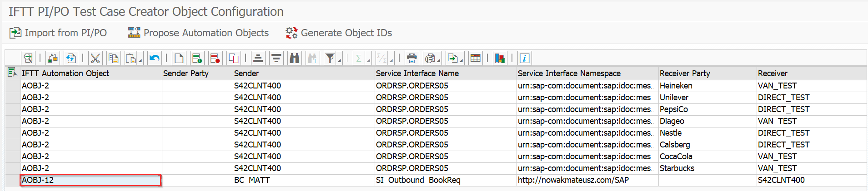
Task: Expand the export dropdown menu
Action: [x=461, y=61]
